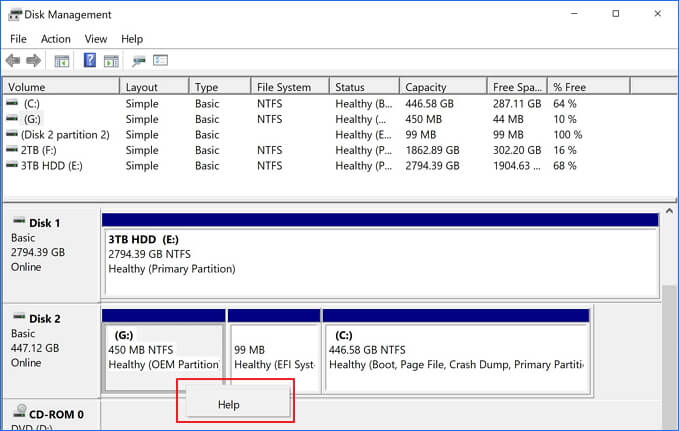Click the Back arrow toolbar icon

(13, 61)
